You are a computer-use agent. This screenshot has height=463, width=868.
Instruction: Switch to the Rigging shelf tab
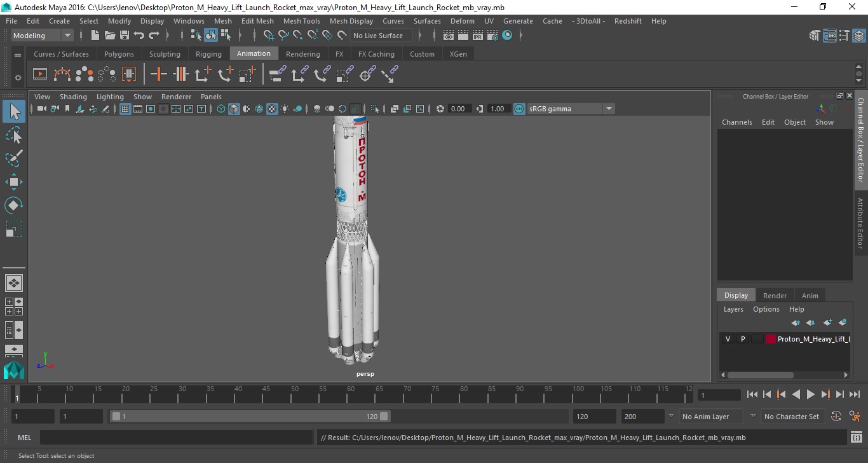pyautogui.click(x=208, y=54)
